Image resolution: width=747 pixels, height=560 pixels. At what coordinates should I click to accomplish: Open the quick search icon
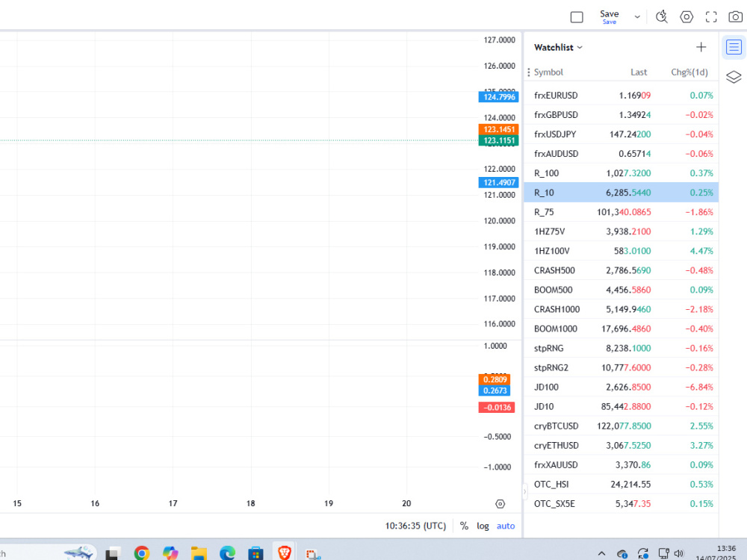click(x=661, y=17)
